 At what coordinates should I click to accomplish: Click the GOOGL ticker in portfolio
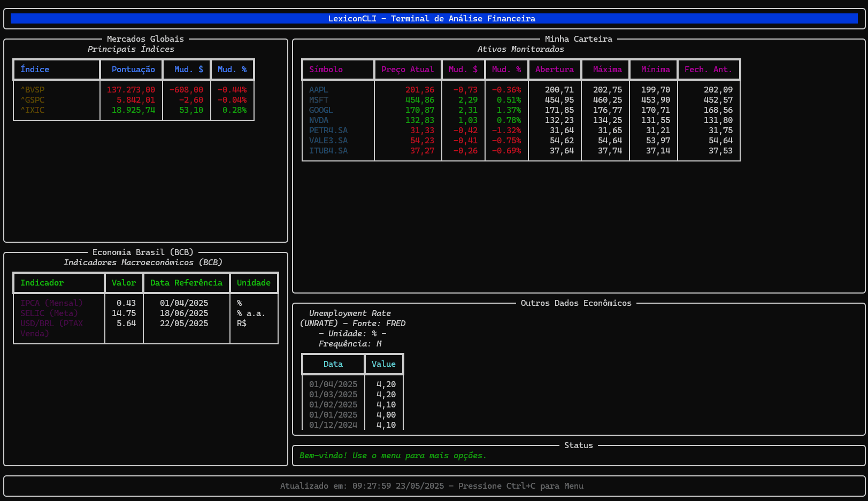[x=321, y=110]
